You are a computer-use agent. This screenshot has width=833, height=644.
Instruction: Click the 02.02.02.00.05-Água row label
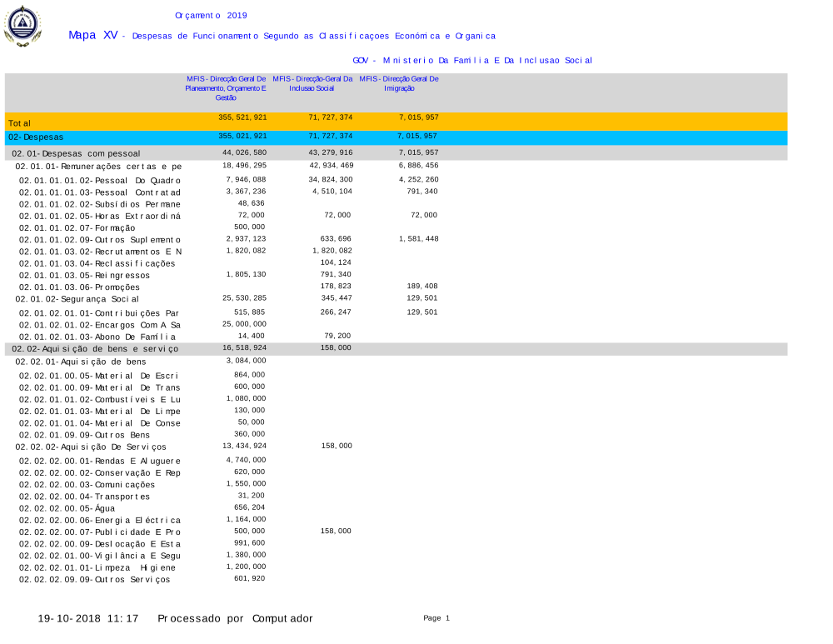pyautogui.click(x=67, y=508)
